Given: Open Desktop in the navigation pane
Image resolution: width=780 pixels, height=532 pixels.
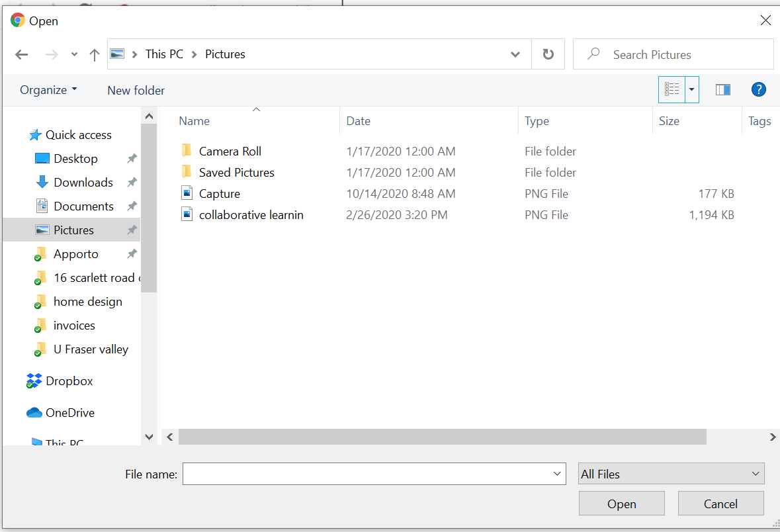Looking at the screenshot, I should 75,159.
